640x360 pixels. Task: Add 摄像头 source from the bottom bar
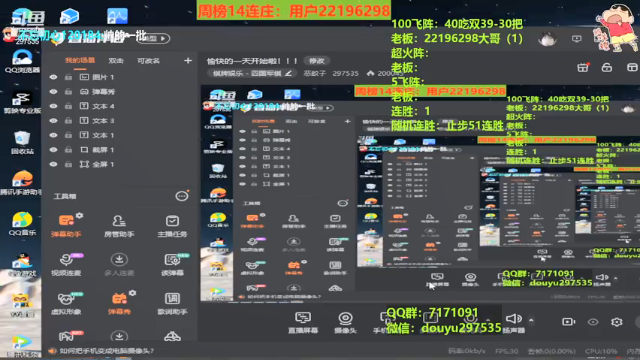pyautogui.click(x=345, y=322)
